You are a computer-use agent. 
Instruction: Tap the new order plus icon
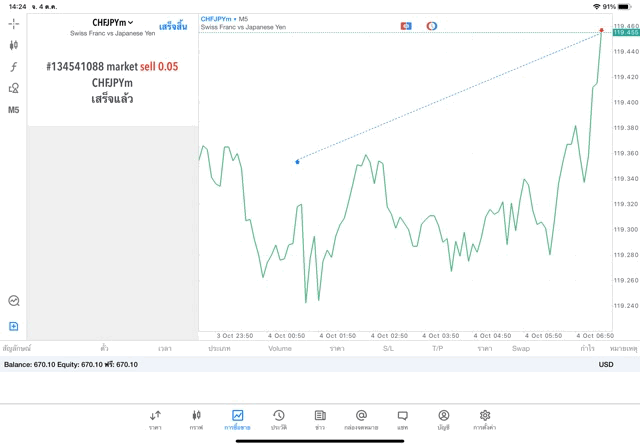[14, 326]
